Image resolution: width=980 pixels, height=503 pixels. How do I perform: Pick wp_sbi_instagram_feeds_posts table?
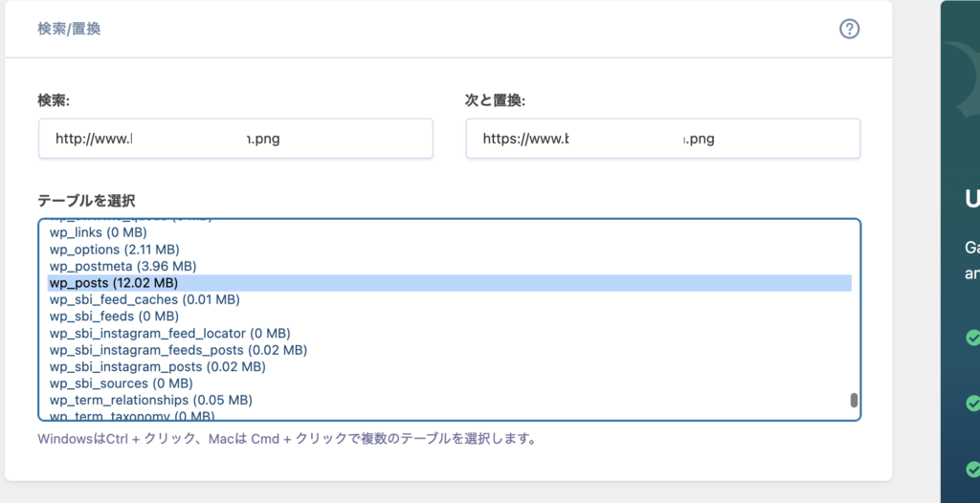(x=178, y=350)
